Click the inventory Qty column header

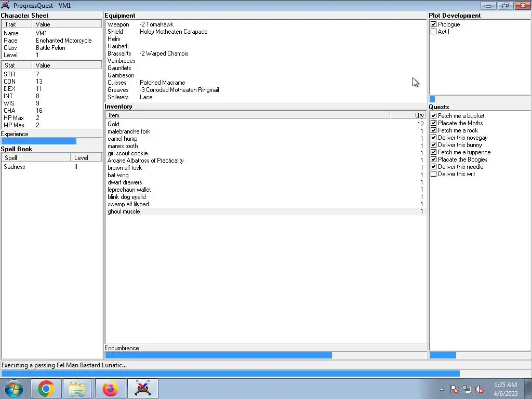tap(408, 115)
